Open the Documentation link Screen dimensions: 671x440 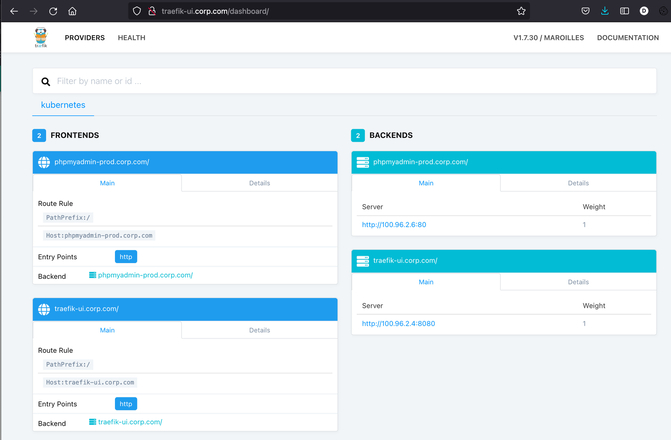[x=628, y=38]
